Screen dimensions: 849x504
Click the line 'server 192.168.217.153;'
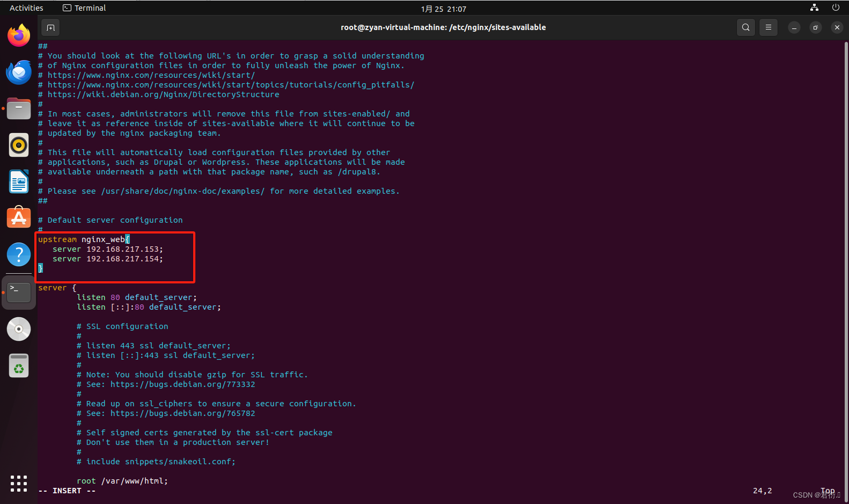(107, 249)
